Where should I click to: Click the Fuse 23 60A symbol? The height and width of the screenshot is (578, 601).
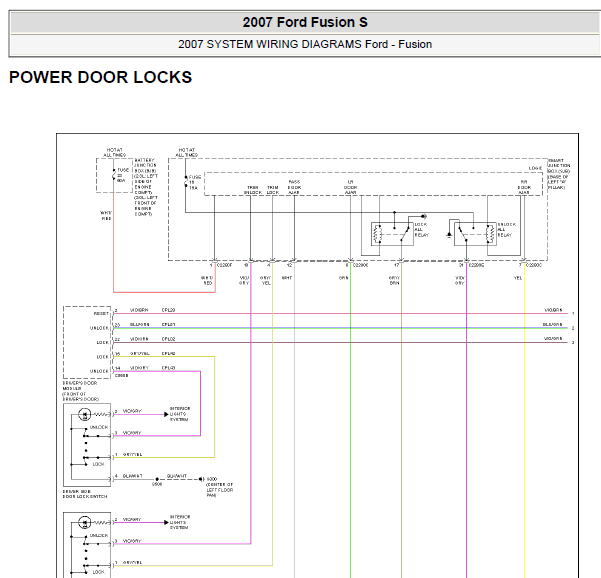114,175
